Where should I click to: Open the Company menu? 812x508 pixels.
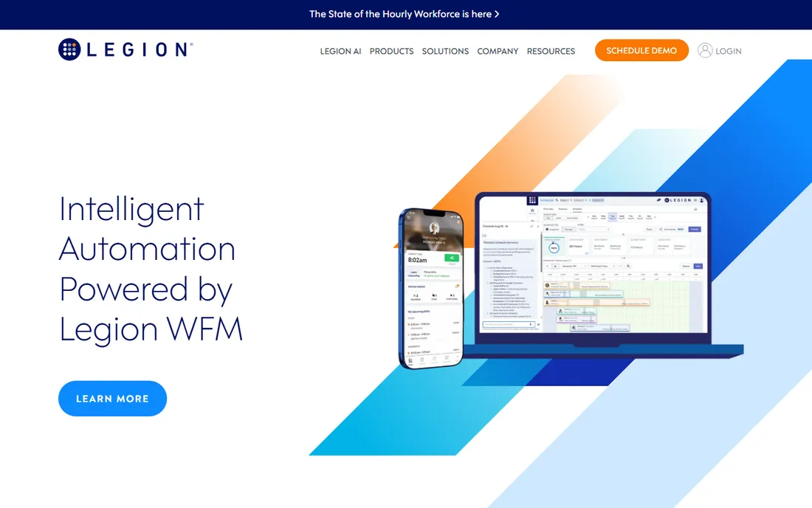[x=498, y=51]
